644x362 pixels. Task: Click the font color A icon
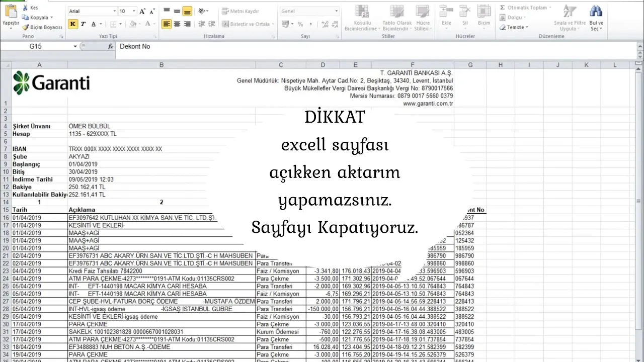147,24
